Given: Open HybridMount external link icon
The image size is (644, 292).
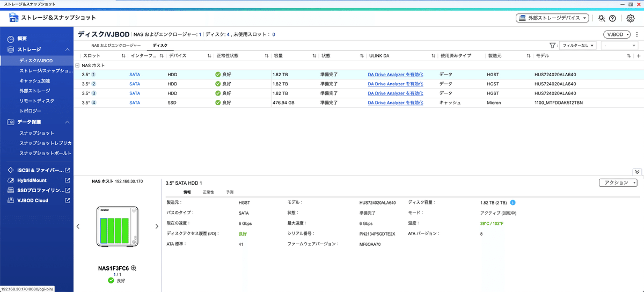Looking at the screenshot, I should [x=68, y=180].
